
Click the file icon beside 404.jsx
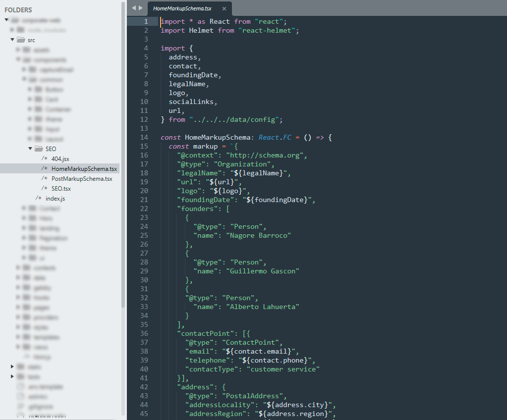tap(45, 158)
